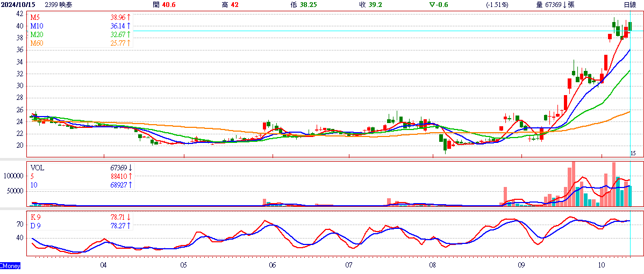This screenshot has height=274, width=644.
Task: Click the M5 moving average label
Action: [x=35, y=18]
